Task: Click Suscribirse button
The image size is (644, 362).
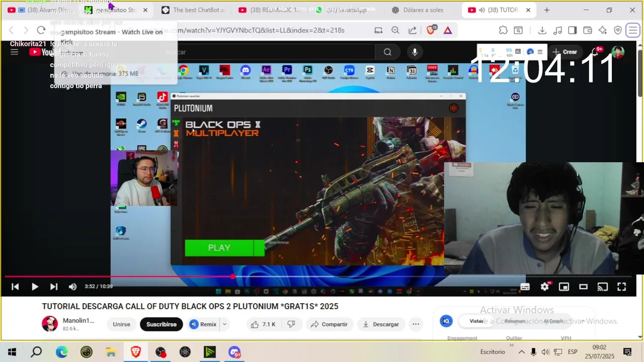Action: tap(162, 324)
